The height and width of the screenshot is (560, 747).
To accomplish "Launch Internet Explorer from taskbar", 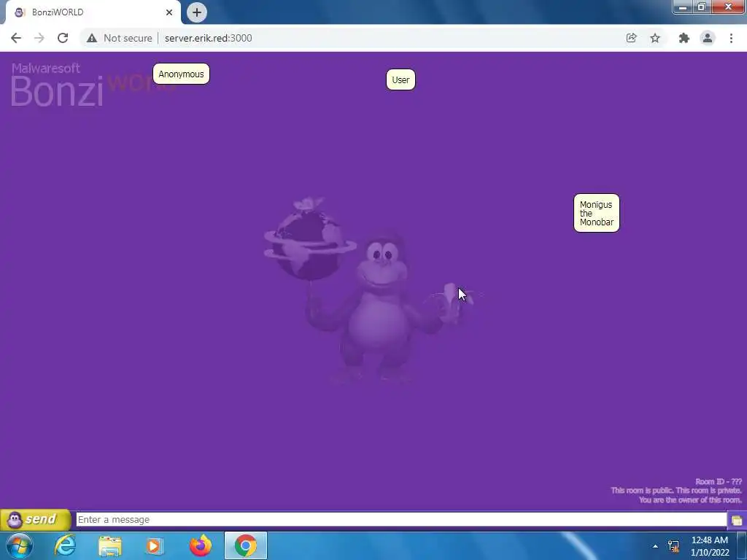I will [65, 545].
